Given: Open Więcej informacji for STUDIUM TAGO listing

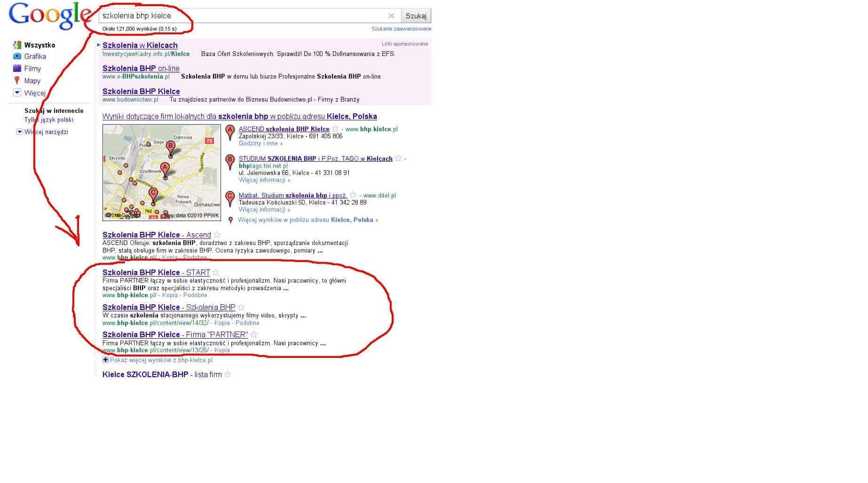Looking at the screenshot, I should tap(265, 180).
